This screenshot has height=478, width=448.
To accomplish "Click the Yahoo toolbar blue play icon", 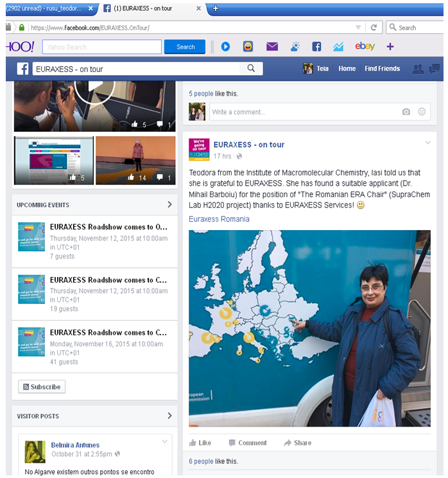I will click(225, 47).
